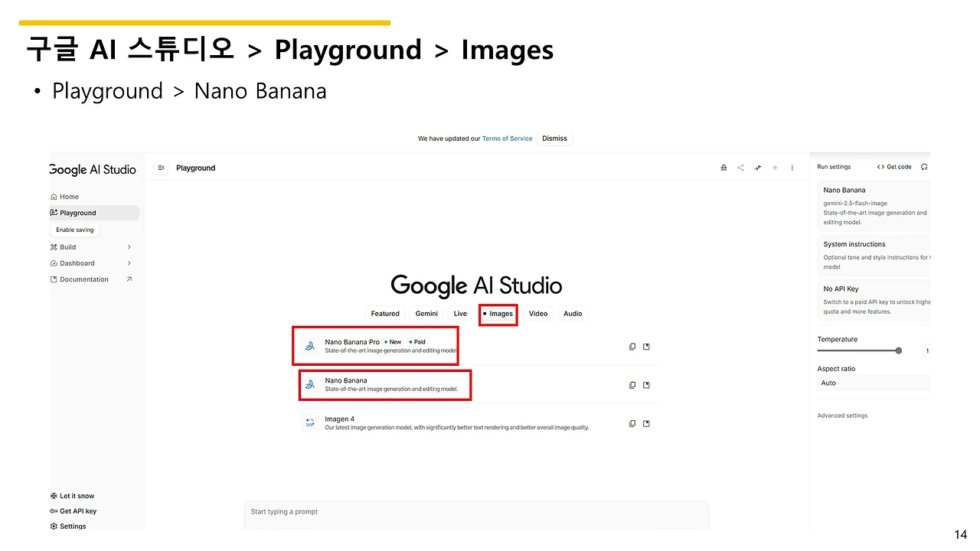Open Imagen 4 documentation icon
Viewport: 980px width, 551px height.
pos(646,423)
